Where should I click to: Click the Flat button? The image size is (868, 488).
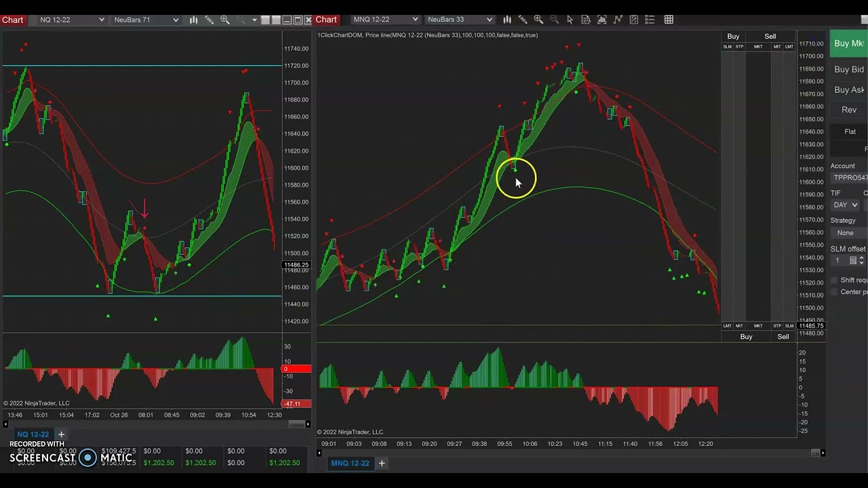coord(850,131)
